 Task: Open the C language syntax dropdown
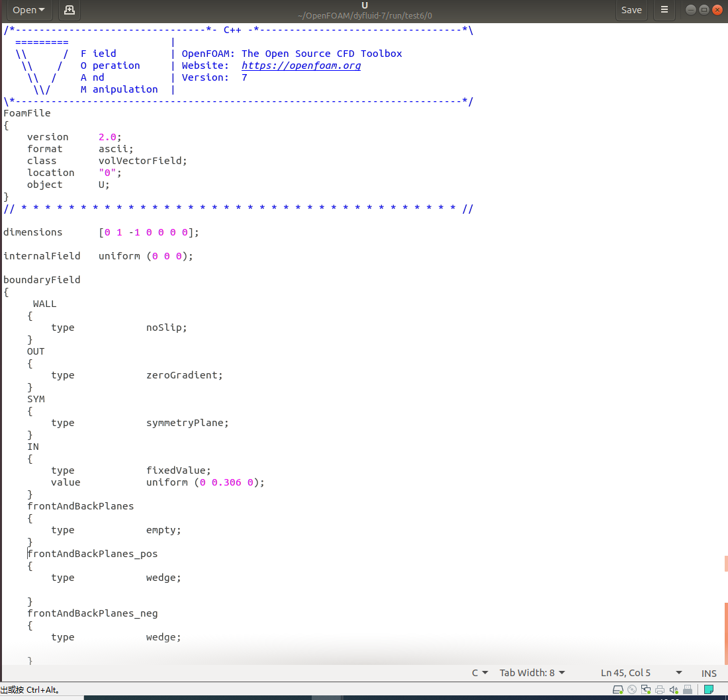(x=480, y=673)
